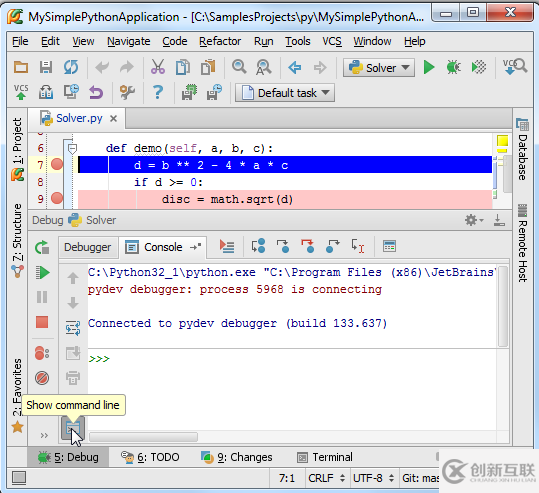Open Settings with wrench icon
This screenshot has width=539, height=493.
(x=127, y=92)
